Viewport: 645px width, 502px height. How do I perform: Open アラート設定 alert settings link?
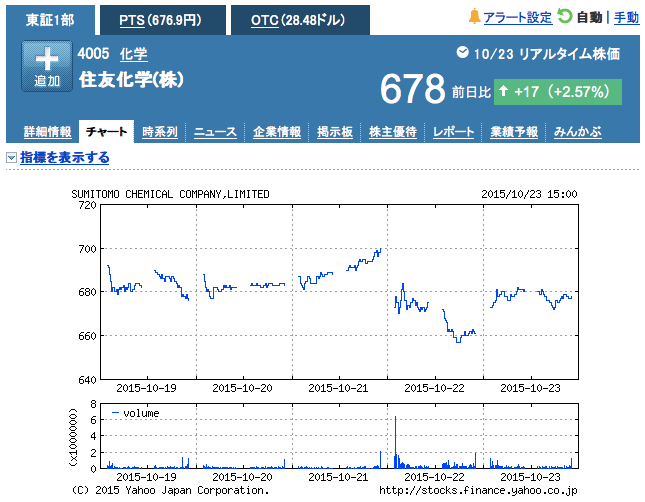(517, 18)
